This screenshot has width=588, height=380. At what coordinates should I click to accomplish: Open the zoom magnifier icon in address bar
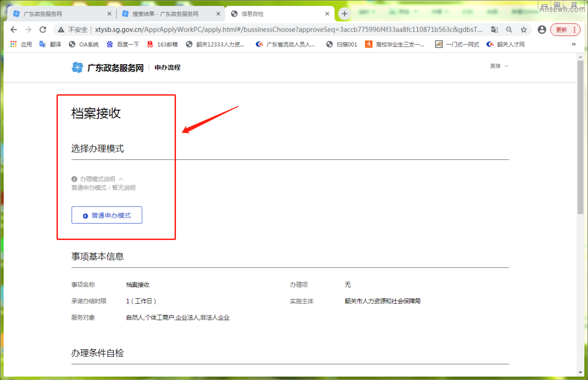[x=509, y=30]
